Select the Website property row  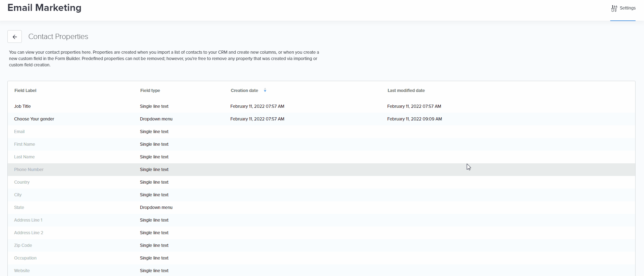pyautogui.click(x=22, y=271)
